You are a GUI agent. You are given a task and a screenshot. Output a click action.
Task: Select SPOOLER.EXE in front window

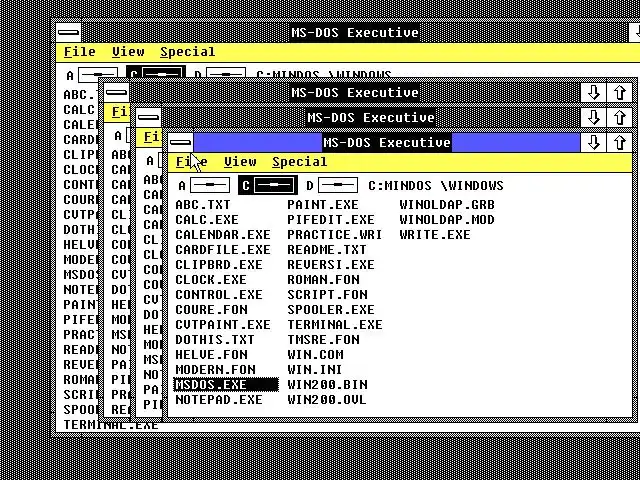click(x=331, y=310)
